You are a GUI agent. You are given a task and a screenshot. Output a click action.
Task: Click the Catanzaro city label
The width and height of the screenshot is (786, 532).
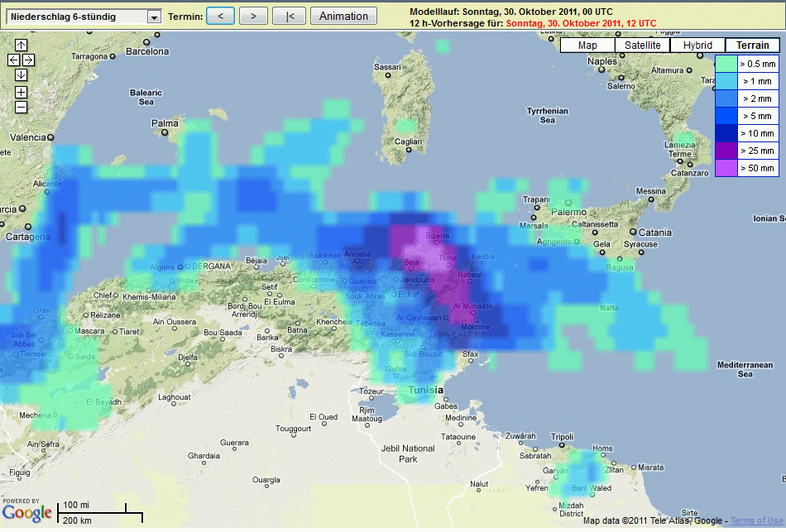690,173
